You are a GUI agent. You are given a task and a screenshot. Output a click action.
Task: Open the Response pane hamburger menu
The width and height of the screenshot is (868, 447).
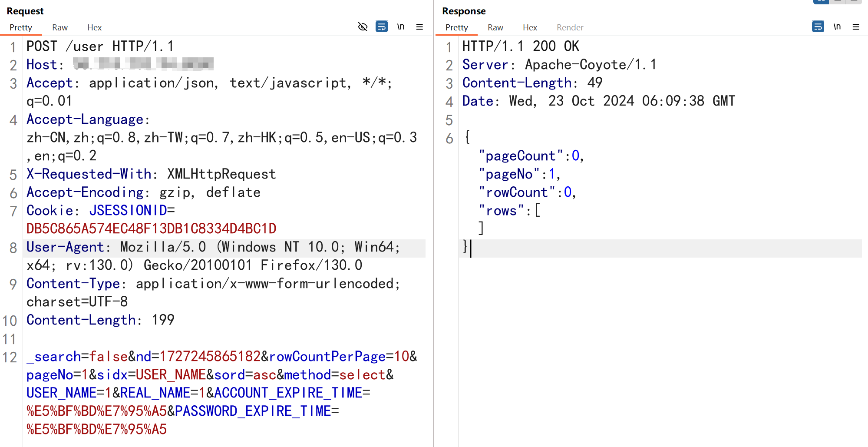[856, 27]
